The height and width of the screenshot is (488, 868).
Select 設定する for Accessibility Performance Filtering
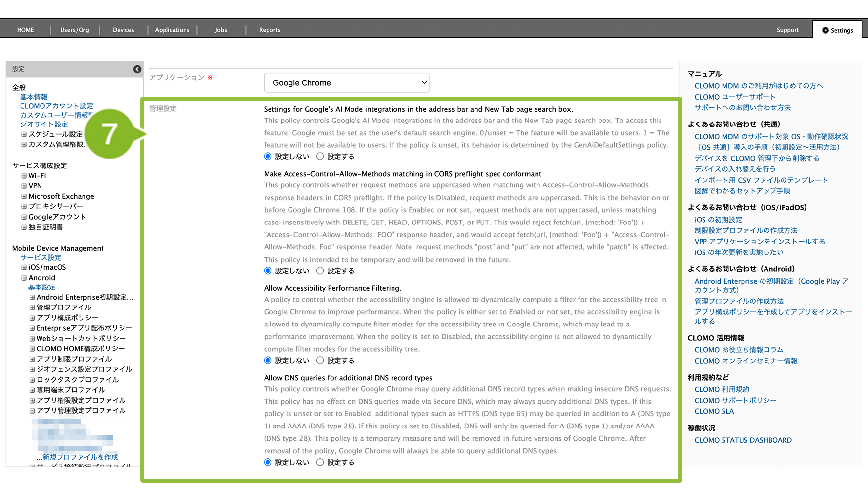point(320,361)
